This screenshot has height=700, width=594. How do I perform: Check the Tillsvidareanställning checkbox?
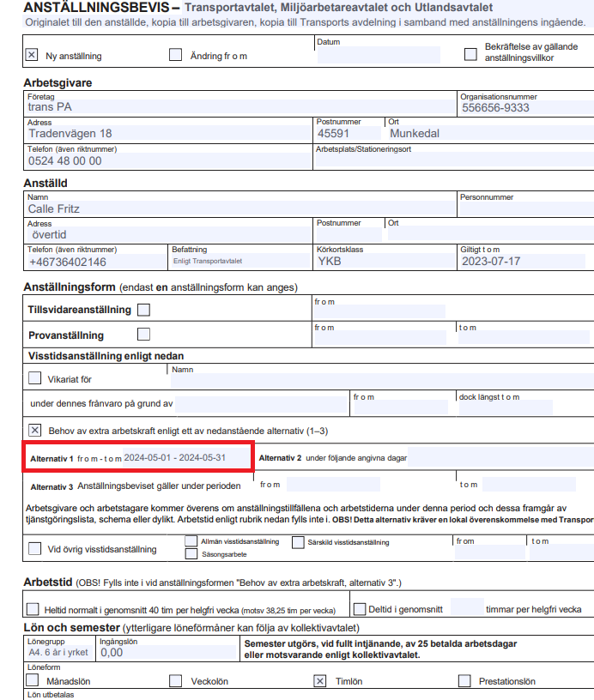click(x=144, y=310)
